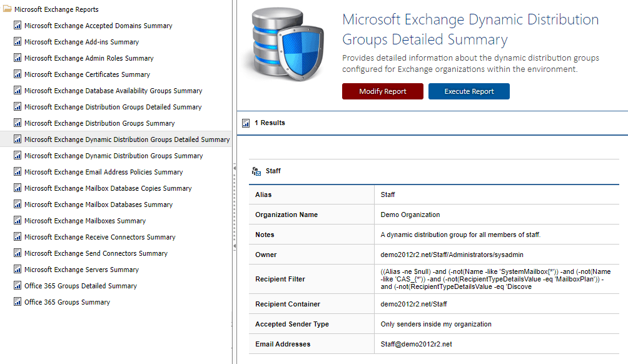The width and height of the screenshot is (628, 364).
Task: Click report icon beside Dynamic Distribution Groups Detailed Summary
Action: click(x=18, y=139)
